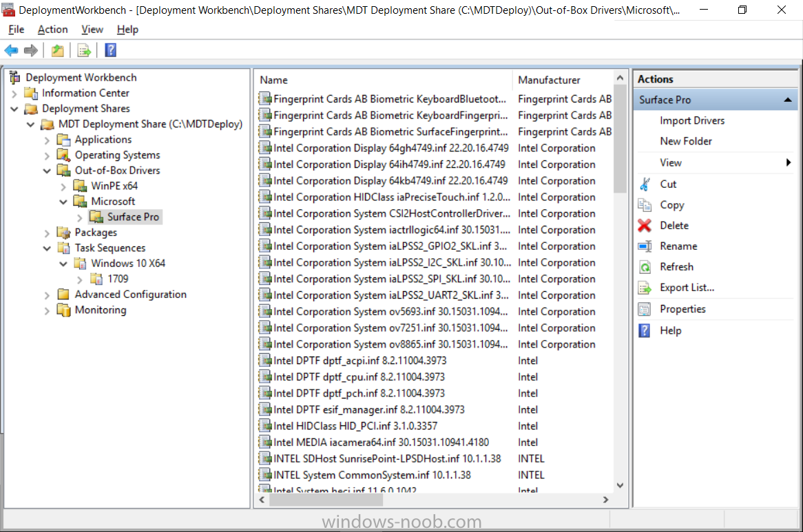This screenshot has height=532, width=803.
Task: Click the red Delete X icon
Action: [x=645, y=226]
